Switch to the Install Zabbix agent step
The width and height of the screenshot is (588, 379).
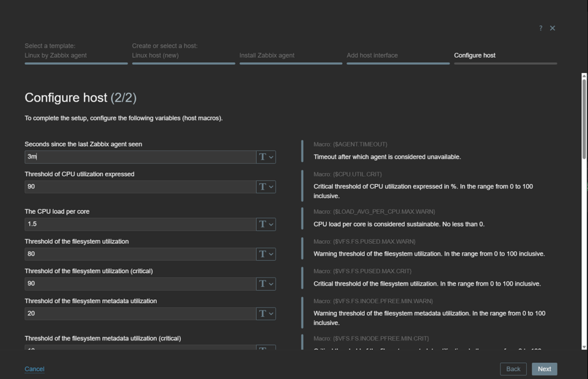pyautogui.click(x=268, y=55)
